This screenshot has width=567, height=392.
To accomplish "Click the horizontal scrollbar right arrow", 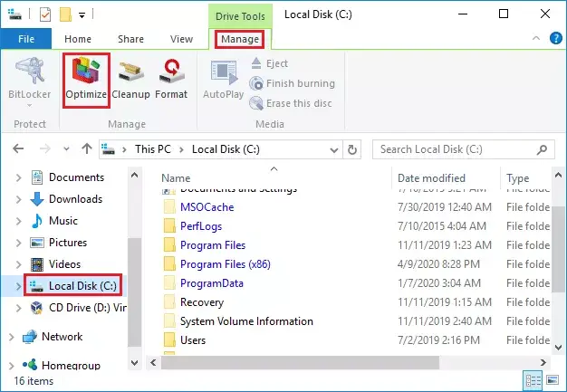I will point(543,362).
